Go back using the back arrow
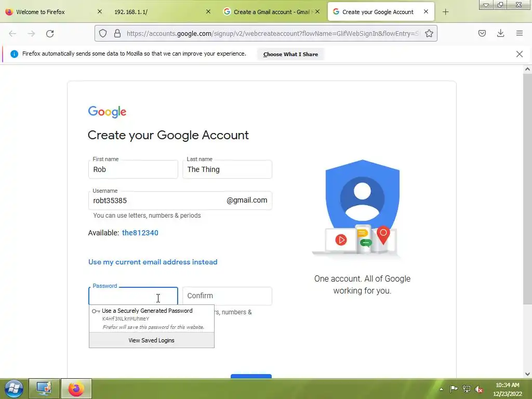This screenshot has height=399, width=532. 12,33
